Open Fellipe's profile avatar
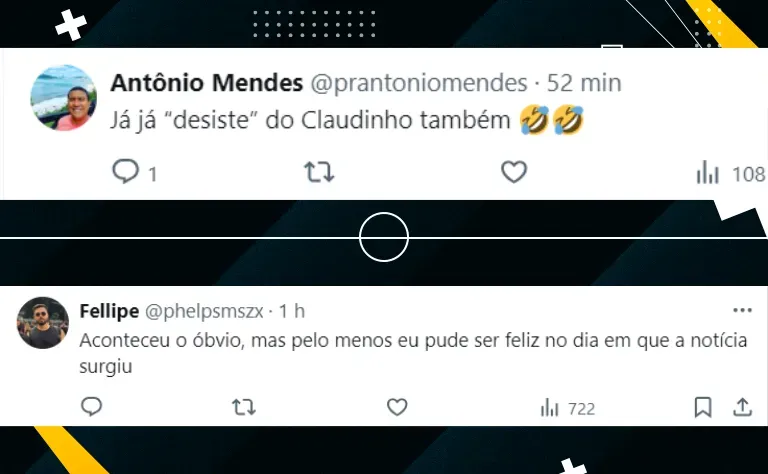Image resolution: width=768 pixels, height=474 pixels. (43, 323)
